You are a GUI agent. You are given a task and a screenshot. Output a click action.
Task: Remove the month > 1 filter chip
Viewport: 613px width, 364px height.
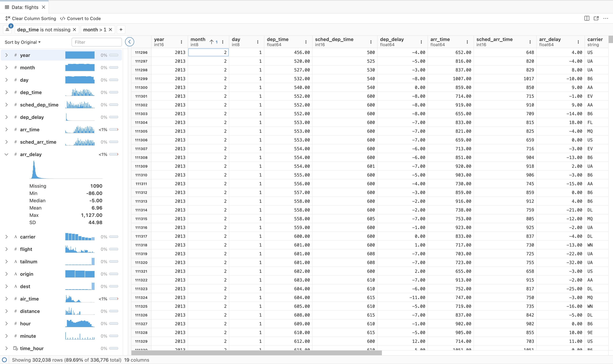click(x=110, y=29)
